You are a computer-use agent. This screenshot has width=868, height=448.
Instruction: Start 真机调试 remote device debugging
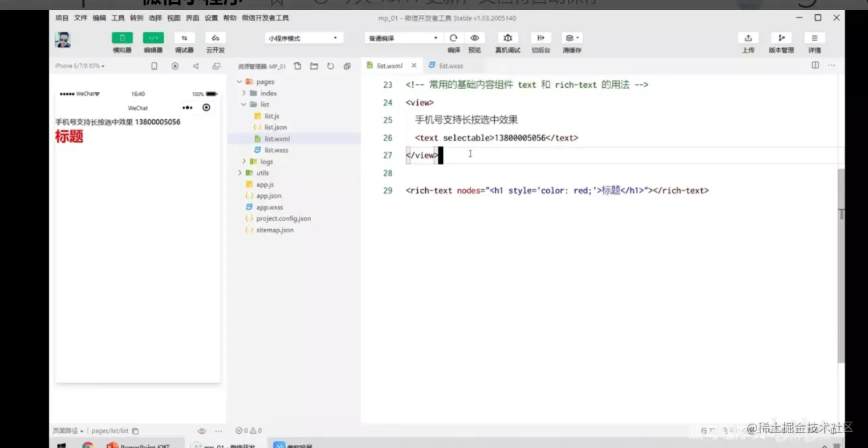click(508, 38)
